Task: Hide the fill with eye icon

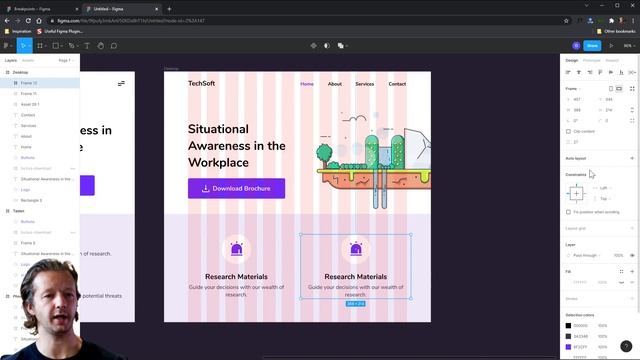Action: click(621, 282)
